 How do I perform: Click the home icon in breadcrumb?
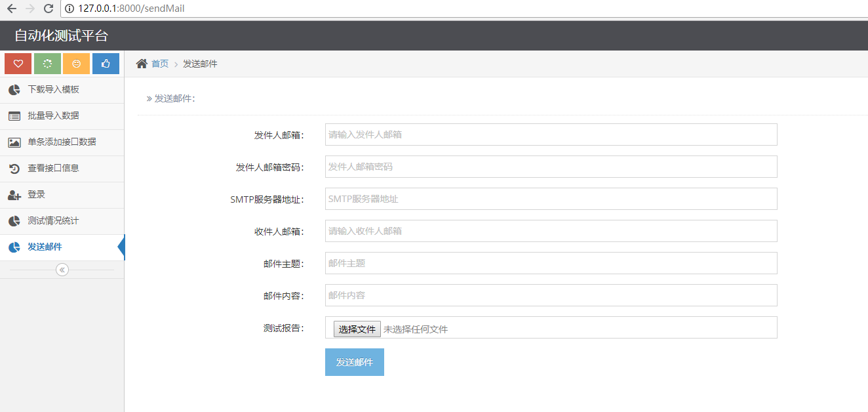pyautogui.click(x=142, y=64)
